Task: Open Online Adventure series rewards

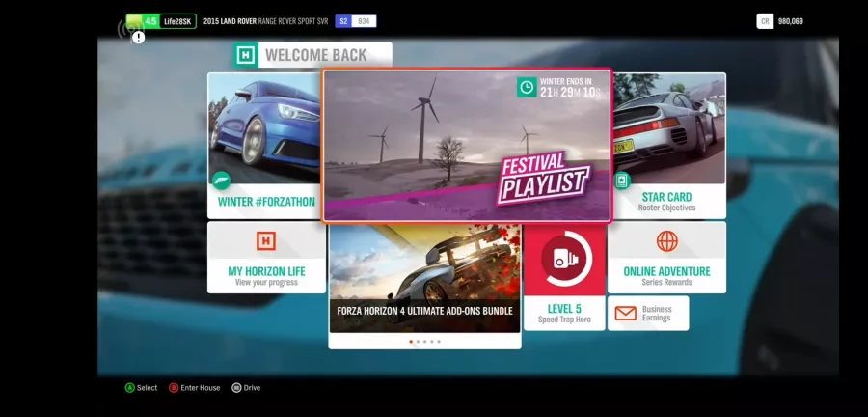Action: pos(666,258)
